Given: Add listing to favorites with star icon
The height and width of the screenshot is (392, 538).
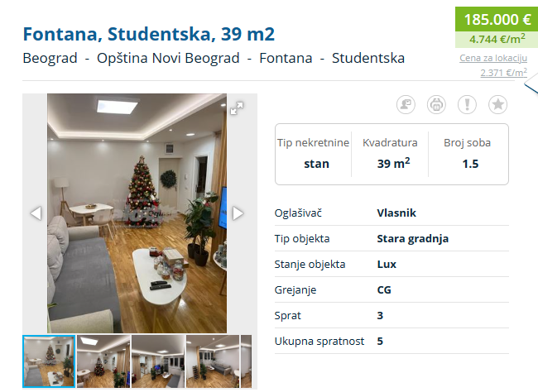Looking at the screenshot, I should [x=497, y=104].
